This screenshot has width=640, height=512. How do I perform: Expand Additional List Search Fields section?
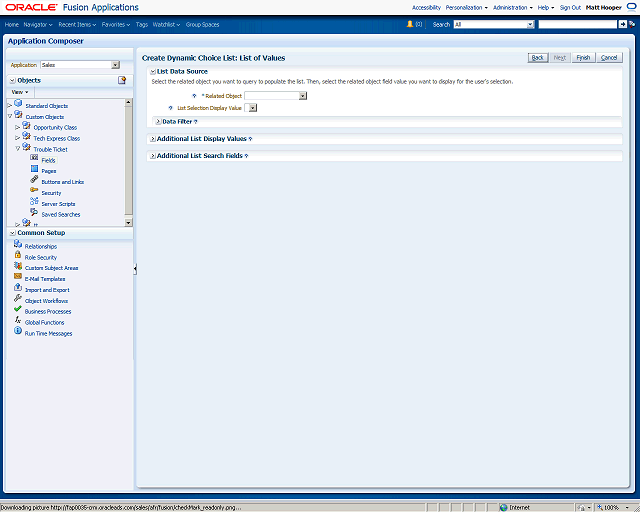tap(153, 156)
